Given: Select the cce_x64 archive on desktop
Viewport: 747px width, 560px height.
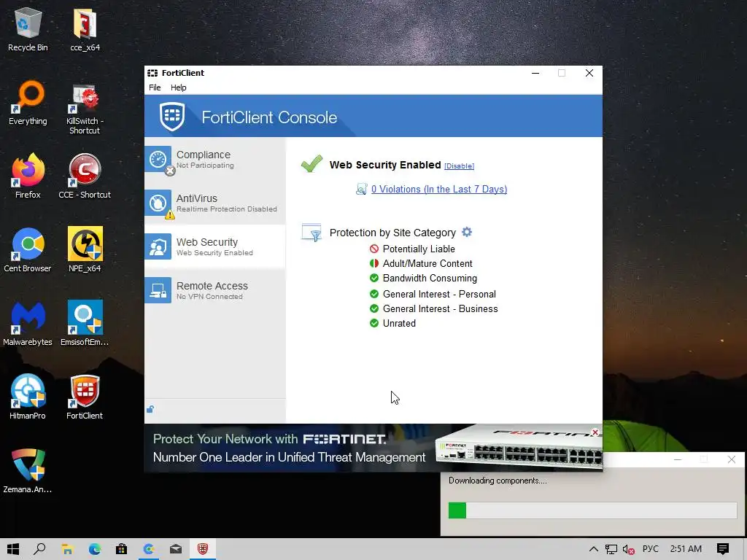Looking at the screenshot, I should (85, 29).
